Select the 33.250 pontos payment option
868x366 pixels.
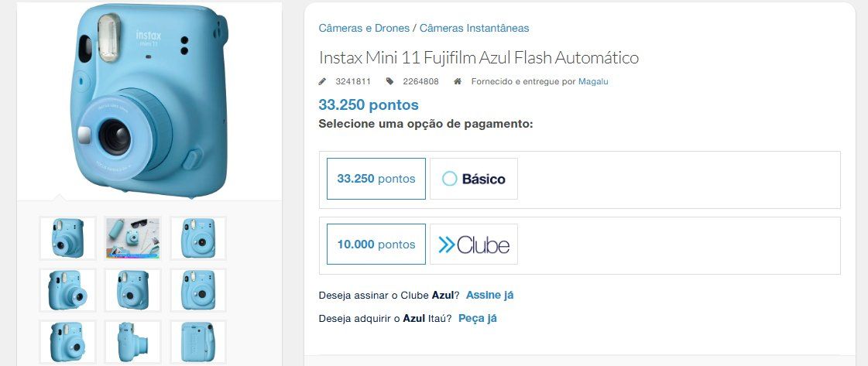pyautogui.click(x=376, y=179)
